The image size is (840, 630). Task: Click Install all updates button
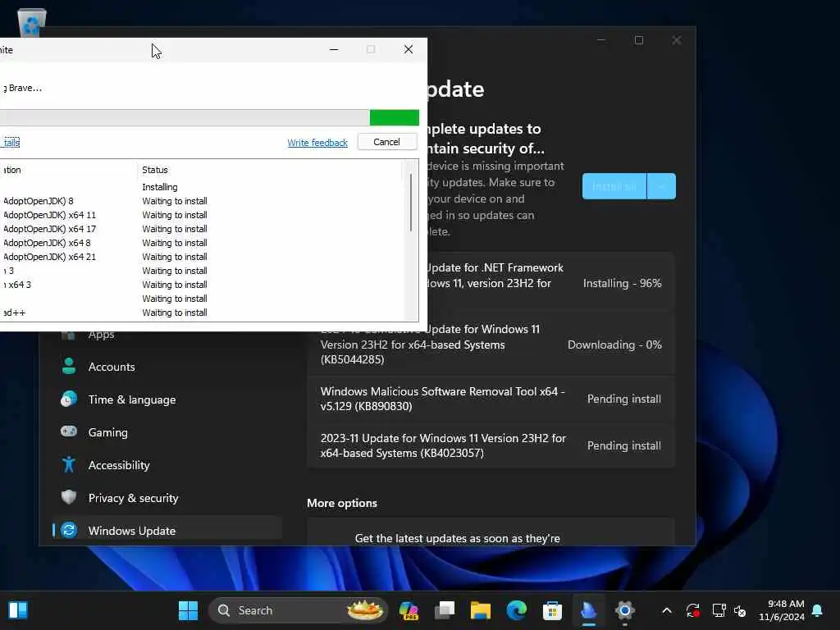[614, 186]
